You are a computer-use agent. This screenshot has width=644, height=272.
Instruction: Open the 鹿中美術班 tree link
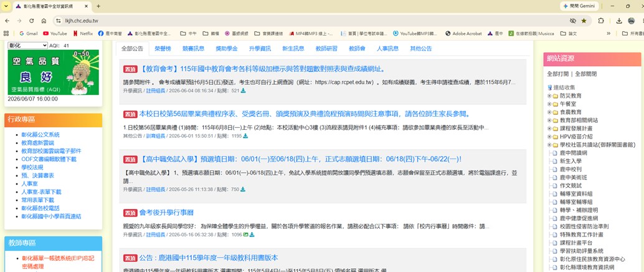tap(574, 178)
